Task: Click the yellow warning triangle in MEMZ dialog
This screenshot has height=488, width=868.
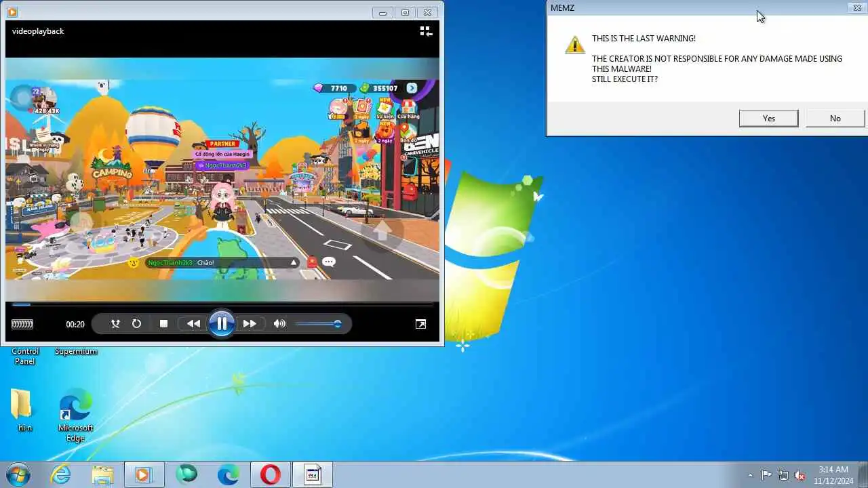Action: (x=574, y=45)
